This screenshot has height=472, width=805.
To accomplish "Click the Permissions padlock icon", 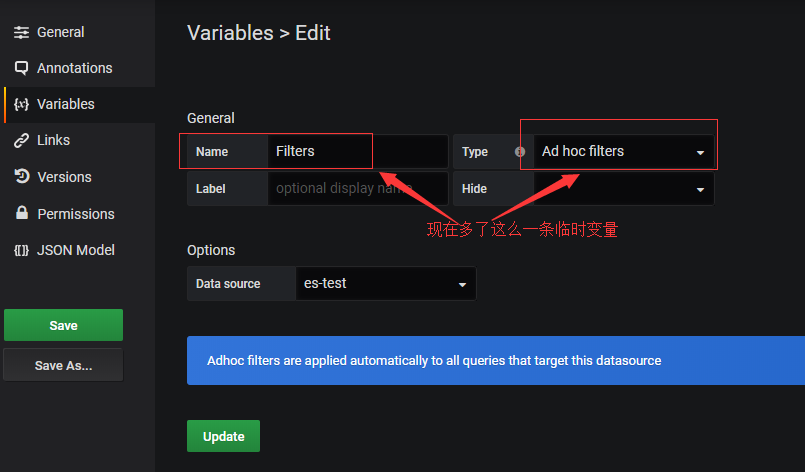I will [21, 214].
